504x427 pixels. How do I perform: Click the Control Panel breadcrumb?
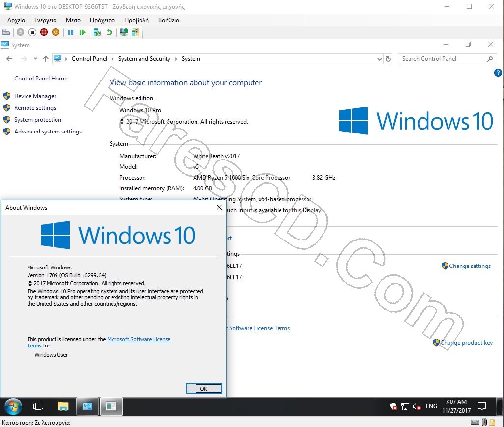(89, 59)
